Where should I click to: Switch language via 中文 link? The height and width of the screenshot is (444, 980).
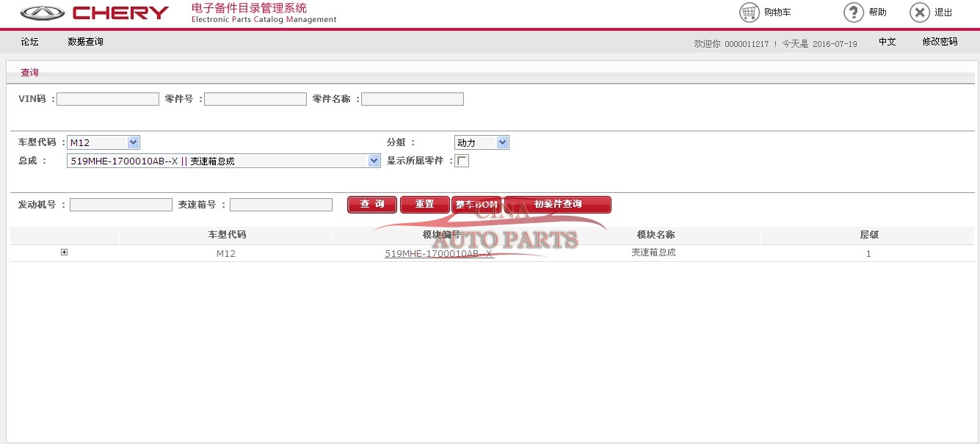tap(887, 42)
